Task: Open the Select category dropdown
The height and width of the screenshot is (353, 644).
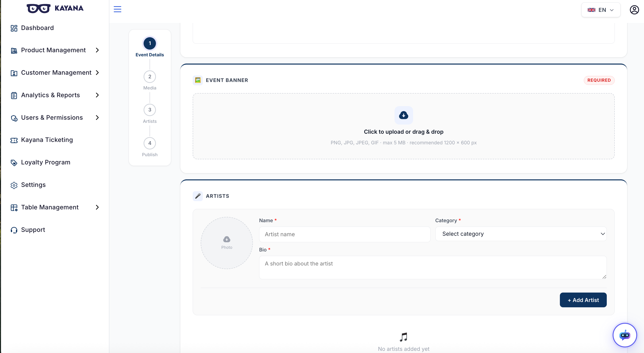Action: (x=521, y=234)
